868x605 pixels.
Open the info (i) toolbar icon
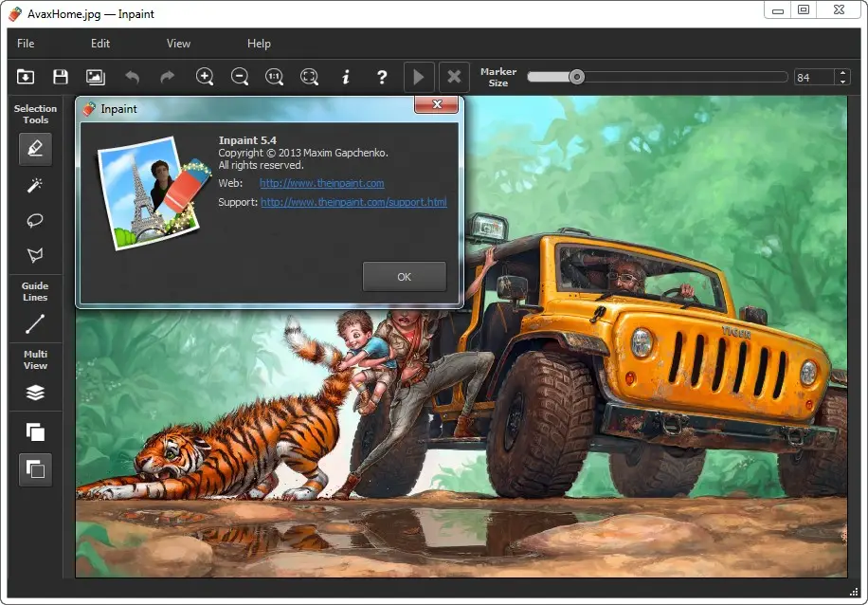346,77
